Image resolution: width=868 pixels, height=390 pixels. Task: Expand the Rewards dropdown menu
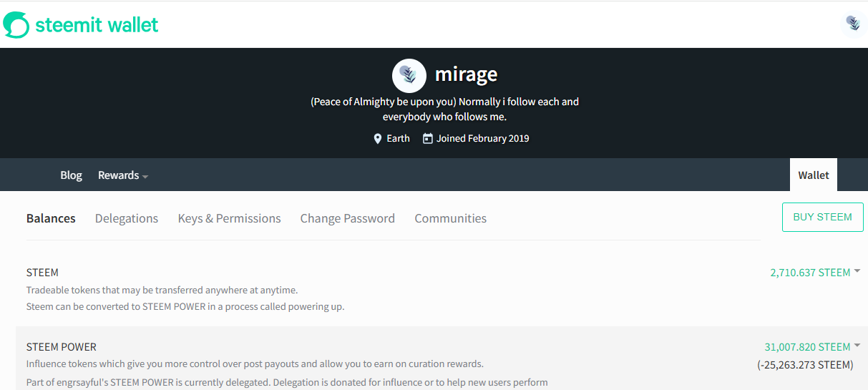[x=123, y=175]
